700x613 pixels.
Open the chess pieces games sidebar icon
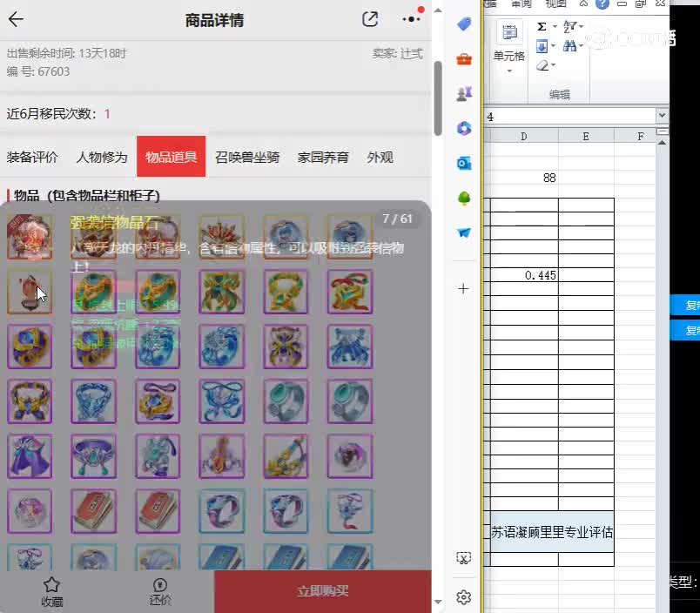(464, 94)
